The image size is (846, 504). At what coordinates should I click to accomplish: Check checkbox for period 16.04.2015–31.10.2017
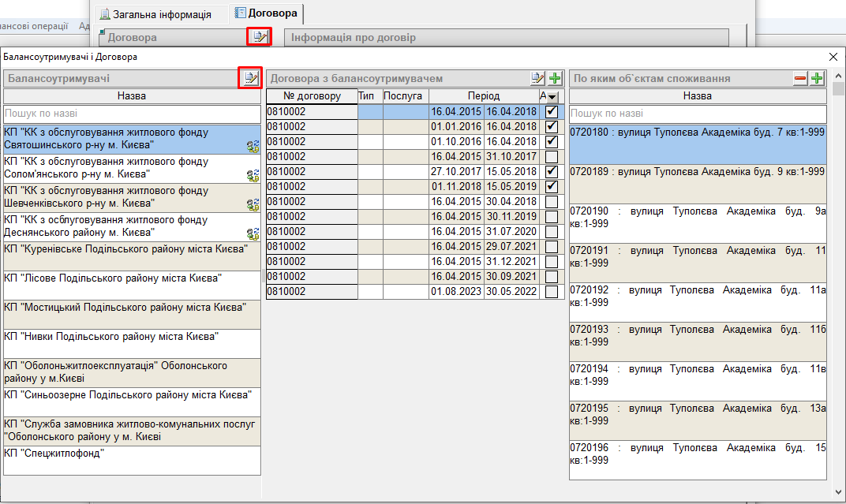(x=552, y=156)
